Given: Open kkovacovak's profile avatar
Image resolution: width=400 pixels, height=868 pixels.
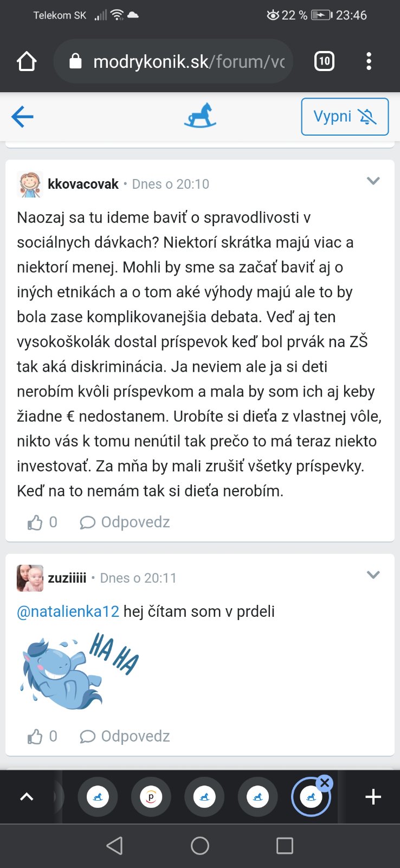Looking at the screenshot, I should pyautogui.click(x=30, y=184).
